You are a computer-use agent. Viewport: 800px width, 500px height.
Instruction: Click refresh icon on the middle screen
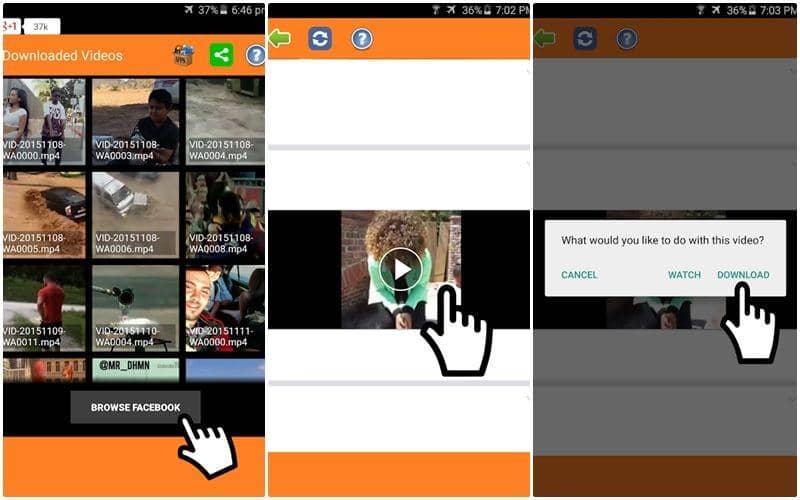coord(320,39)
